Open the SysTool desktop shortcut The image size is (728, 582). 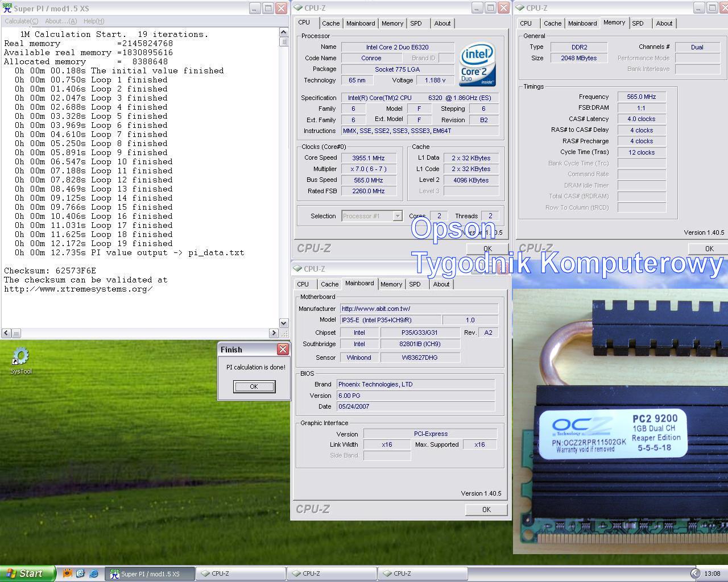tap(20, 361)
